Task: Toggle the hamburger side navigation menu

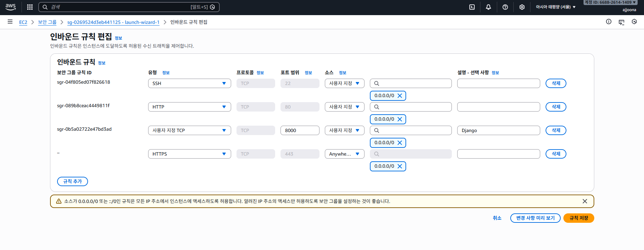Action: [x=10, y=22]
